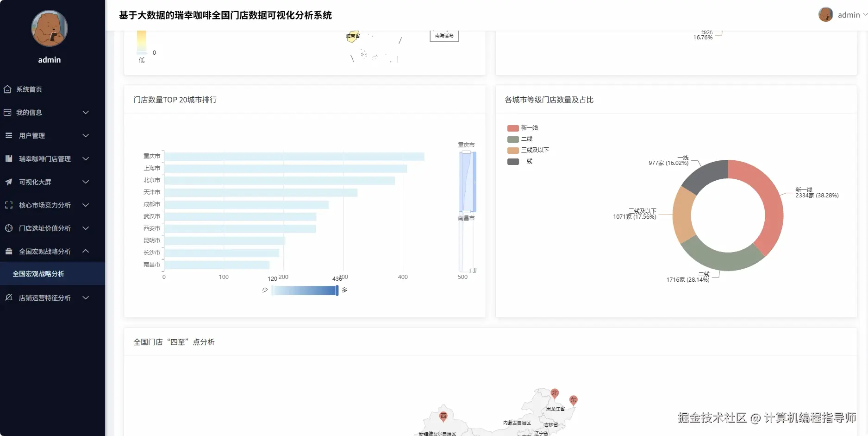Expand the 用户管理 menu chevron
Viewport: 868px width, 436px height.
point(85,135)
